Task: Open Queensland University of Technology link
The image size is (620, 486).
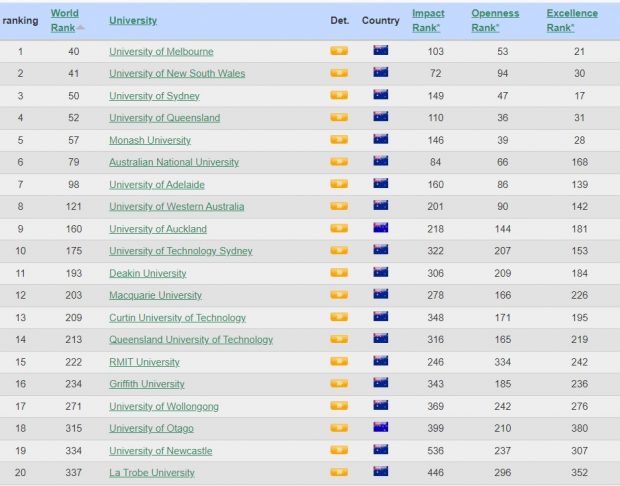Action: click(x=191, y=340)
